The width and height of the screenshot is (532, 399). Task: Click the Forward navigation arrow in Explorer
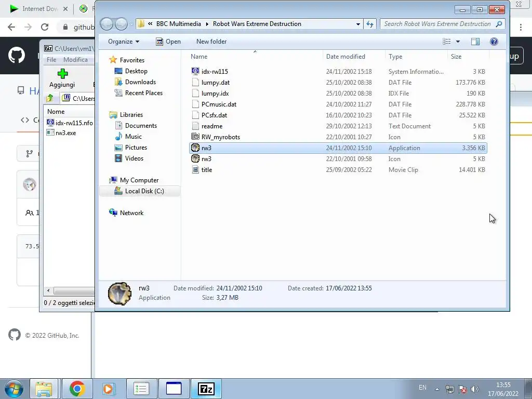[122, 24]
